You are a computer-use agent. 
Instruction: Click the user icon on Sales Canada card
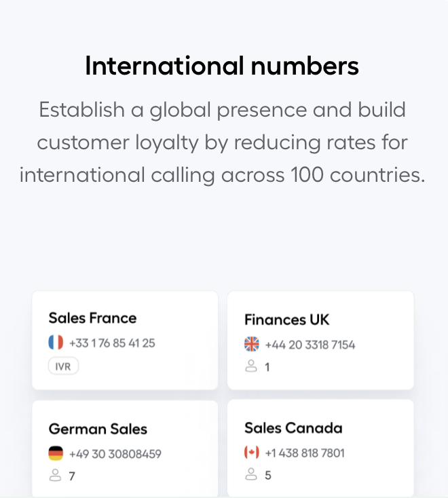(251, 474)
